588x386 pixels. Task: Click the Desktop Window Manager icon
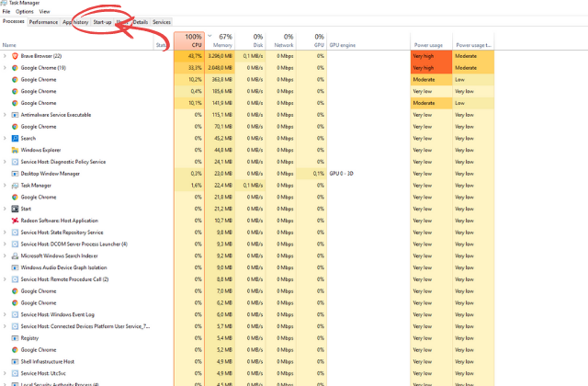click(15, 174)
